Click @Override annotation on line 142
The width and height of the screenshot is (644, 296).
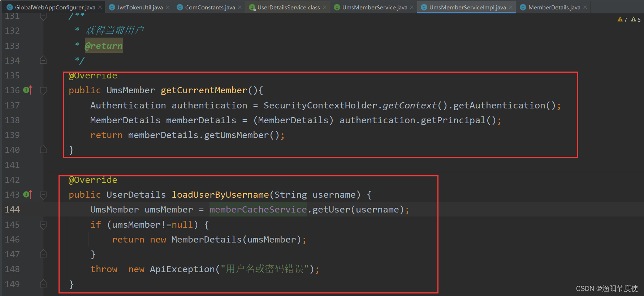click(93, 180)
